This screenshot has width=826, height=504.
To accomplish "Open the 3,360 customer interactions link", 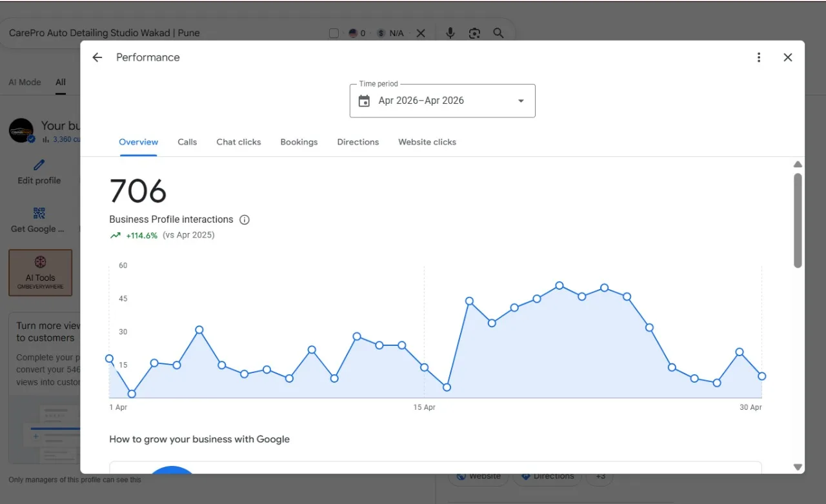I will pyautogui.click(x=67, y=139).
